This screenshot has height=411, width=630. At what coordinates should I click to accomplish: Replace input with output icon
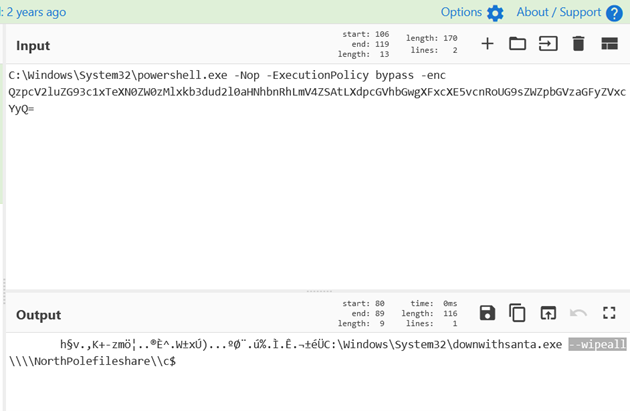coord(548,313)
